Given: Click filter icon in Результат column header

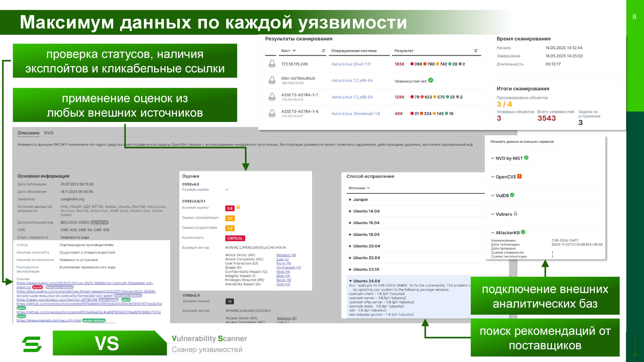Looking at the screenshot, I should click(x=476, y=51).
